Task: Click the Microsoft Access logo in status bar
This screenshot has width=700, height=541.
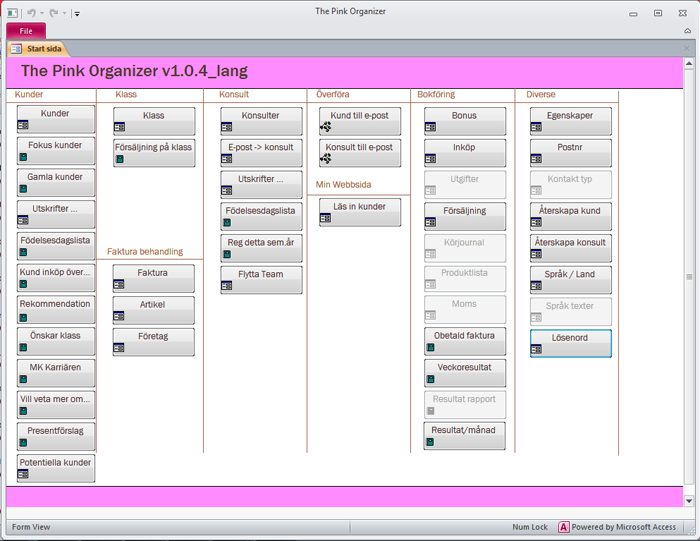Action: click(563, 527)
